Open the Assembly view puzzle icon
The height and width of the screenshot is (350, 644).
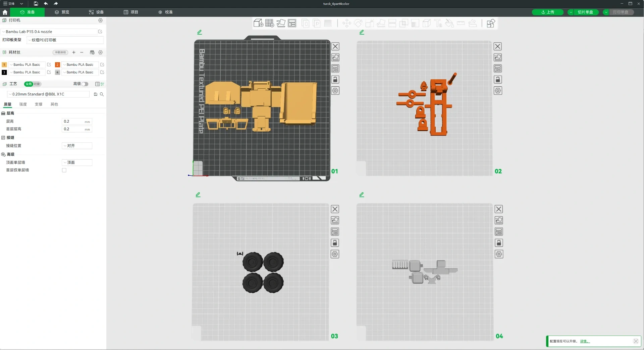coord(491,23)
